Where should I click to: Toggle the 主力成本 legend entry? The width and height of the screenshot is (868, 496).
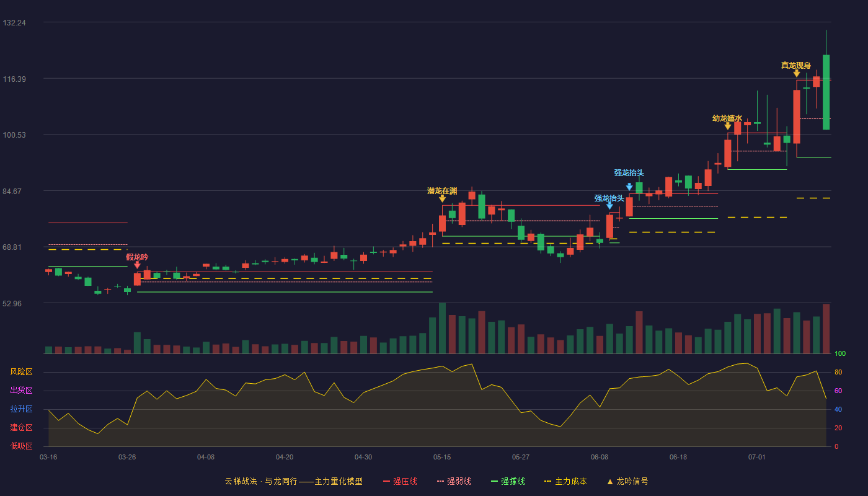[565, 481]
